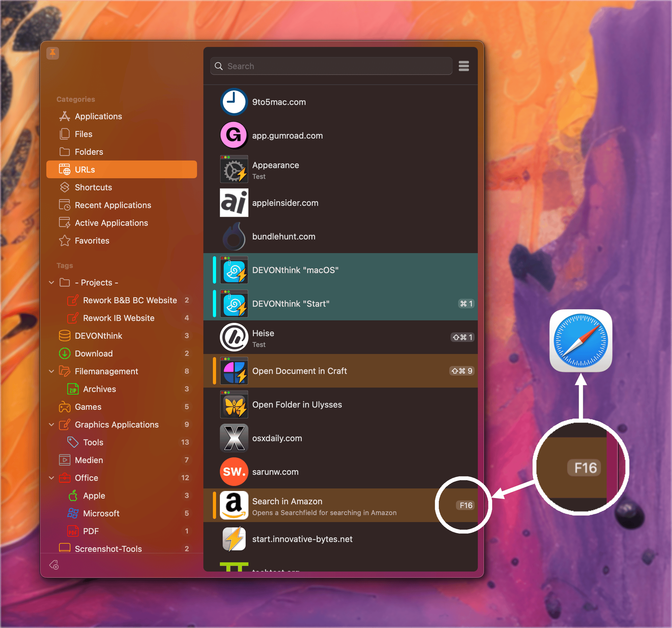Click the appleinsider.com ai icon
Image resolution: width=672 pixels, height=628 pixels.
pos(234,202)
